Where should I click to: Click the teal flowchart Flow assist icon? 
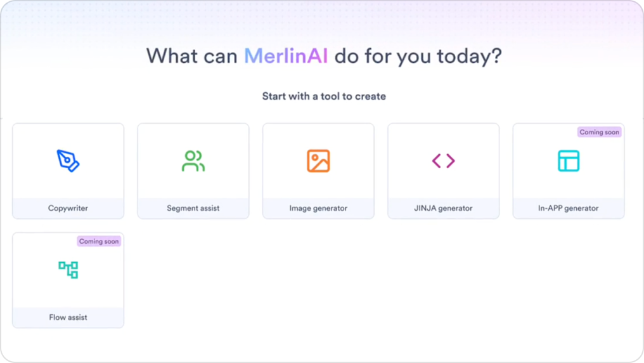tap(68, 270)
